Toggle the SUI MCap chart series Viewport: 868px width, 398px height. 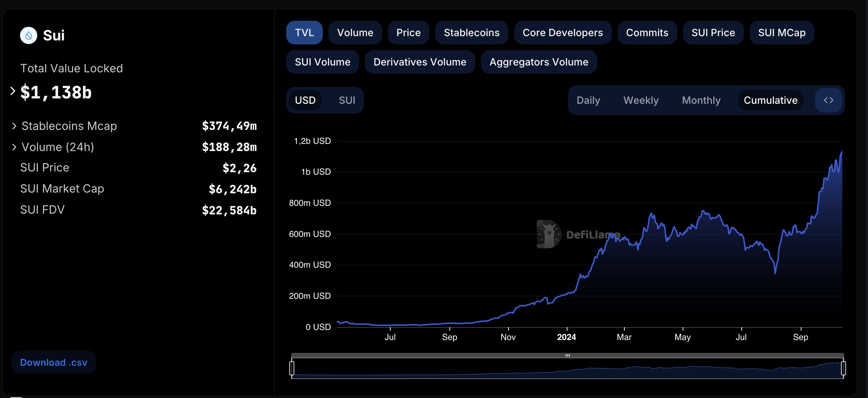[x=782, y=33]
